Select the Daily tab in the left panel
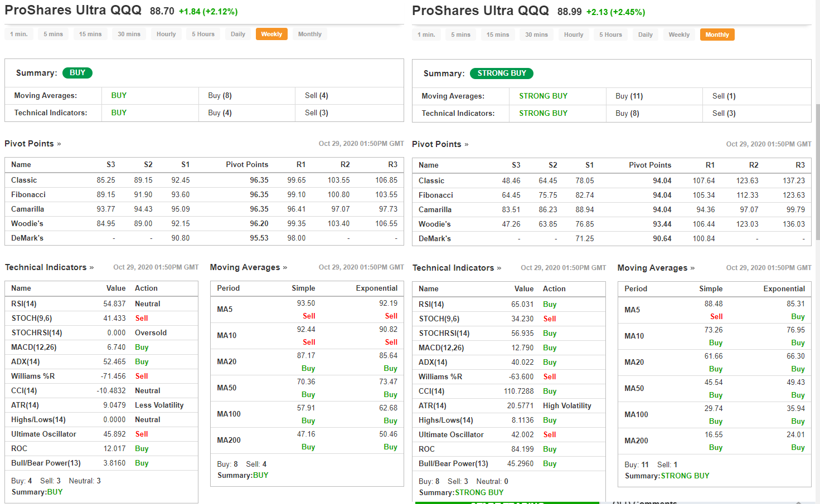 coord(238,34)
